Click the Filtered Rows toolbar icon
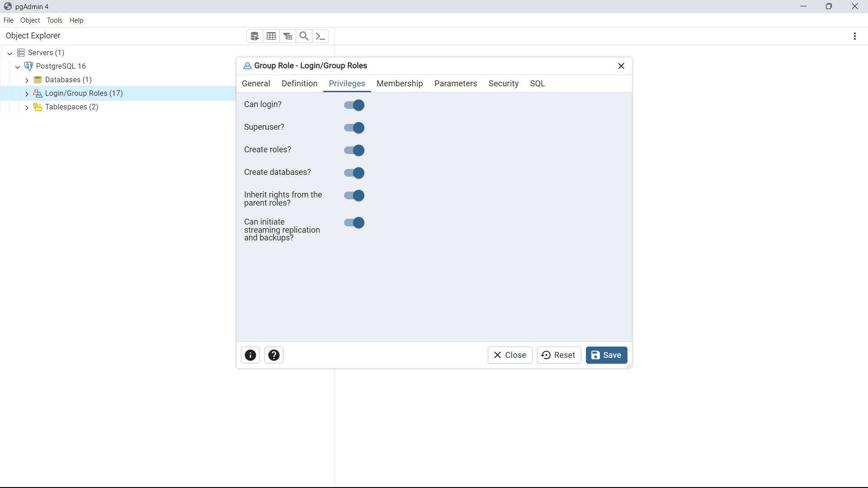Viewport: 868px width, 488px height. [x=288, y=36]
